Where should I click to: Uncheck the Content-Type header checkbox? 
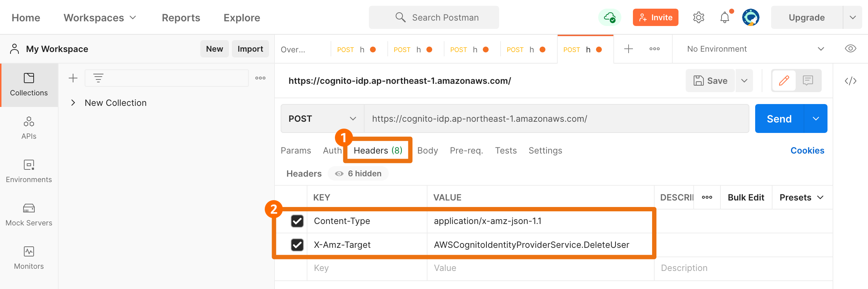tap(297, 221)
